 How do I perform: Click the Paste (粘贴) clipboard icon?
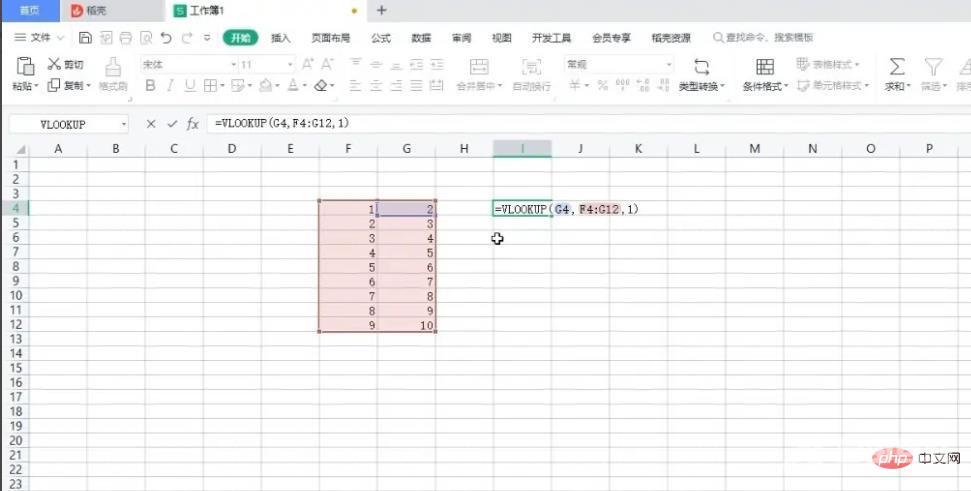pos(26,66)
